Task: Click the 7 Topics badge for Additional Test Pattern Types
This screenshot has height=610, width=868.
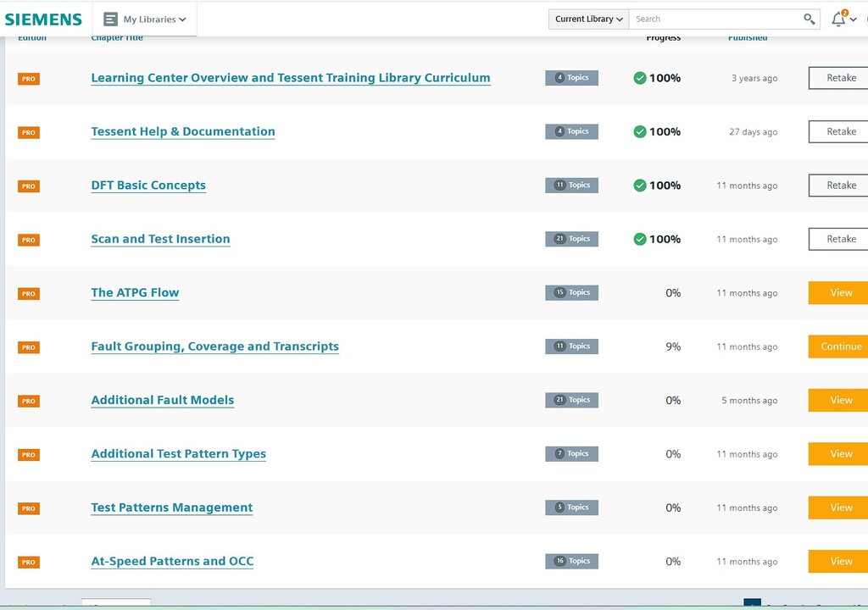Action: [x=571, y=454]
